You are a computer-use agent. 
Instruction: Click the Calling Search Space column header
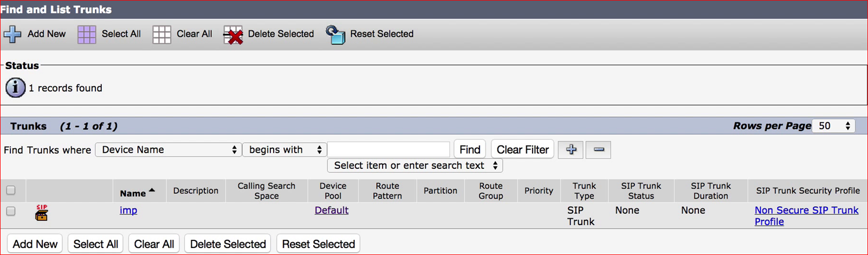pos(267,191)
